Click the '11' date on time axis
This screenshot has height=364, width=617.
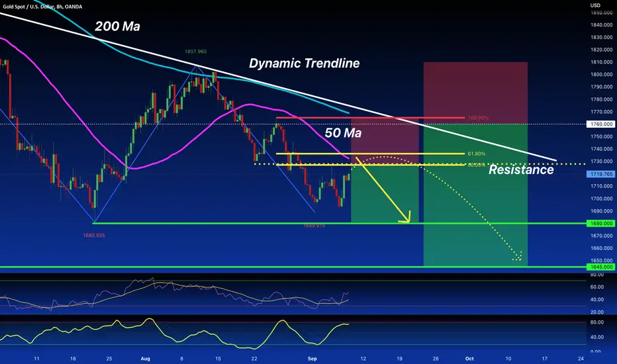click(36, 359)
